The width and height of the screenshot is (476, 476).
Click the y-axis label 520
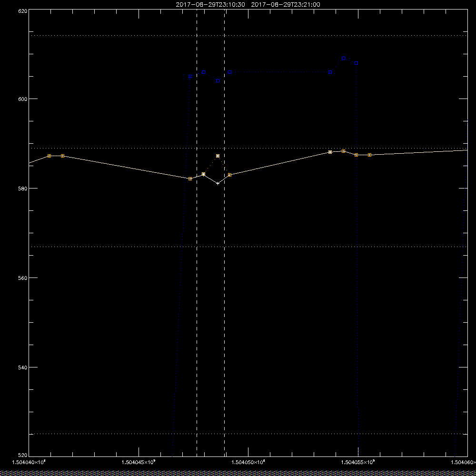tap(23, 455)
